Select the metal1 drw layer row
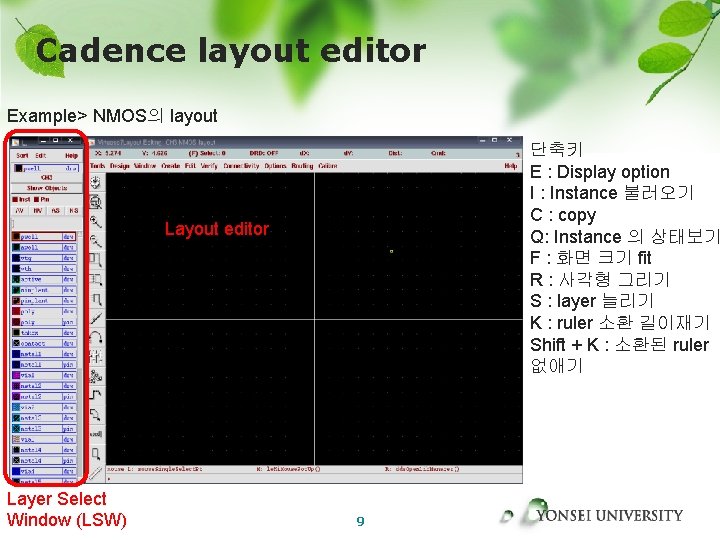This screenshot has height=540, width=720. (x=44, y=354)
